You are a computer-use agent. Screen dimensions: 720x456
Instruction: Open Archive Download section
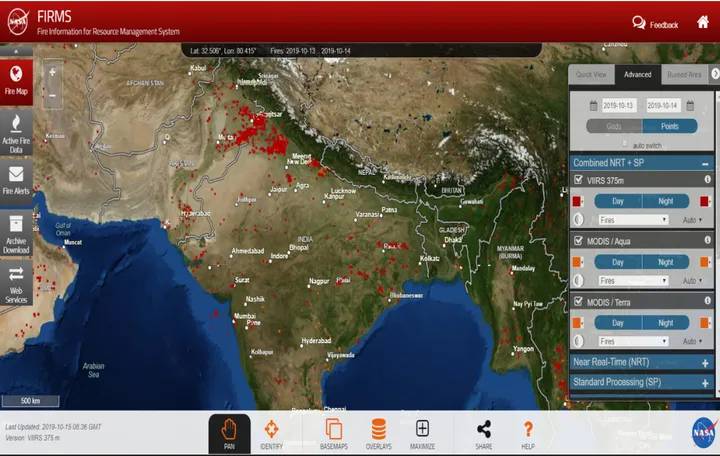pyautogui.click(x=16, y=234)
